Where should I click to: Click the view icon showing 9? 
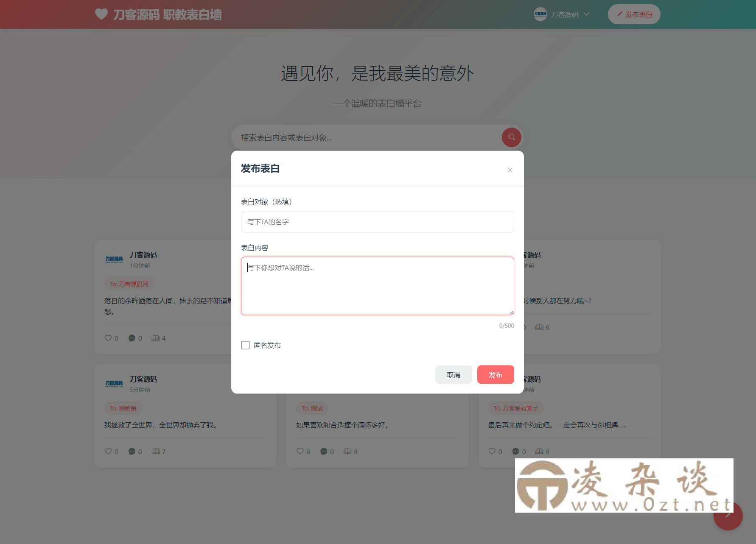539,451
